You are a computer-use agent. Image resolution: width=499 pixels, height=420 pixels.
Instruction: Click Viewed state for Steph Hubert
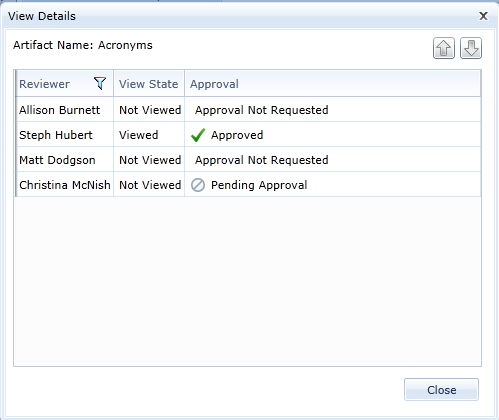tap(139, 135)
